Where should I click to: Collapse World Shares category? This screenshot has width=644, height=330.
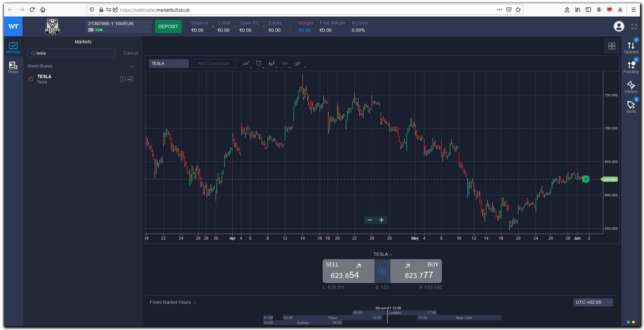133,66
